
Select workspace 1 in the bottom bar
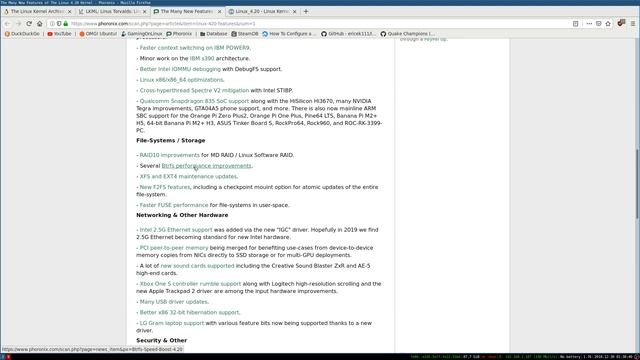(2, 357)
